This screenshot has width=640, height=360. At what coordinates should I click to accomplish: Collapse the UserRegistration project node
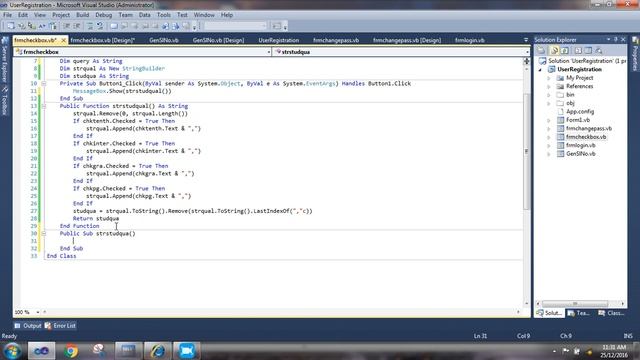pyautogui.click(x=540, y=70)
